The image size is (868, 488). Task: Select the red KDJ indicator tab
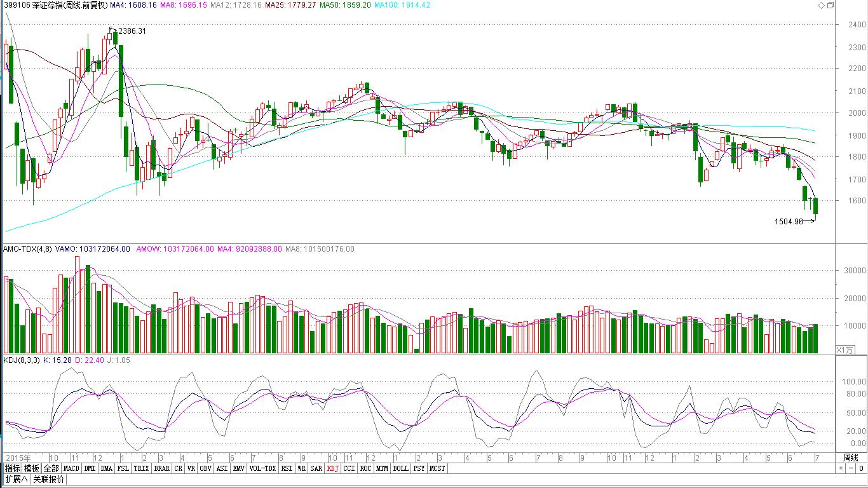[333, 468]
